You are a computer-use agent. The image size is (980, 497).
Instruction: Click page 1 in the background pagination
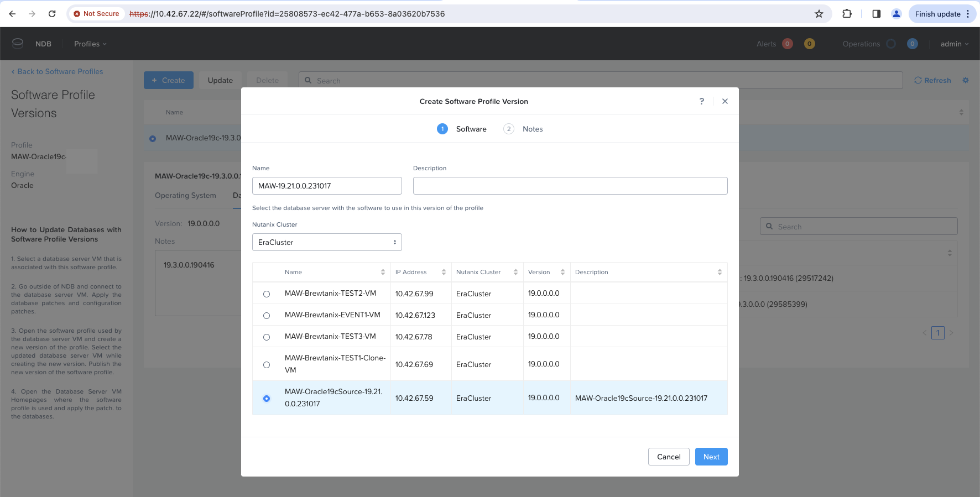click(x=938, y=333)
